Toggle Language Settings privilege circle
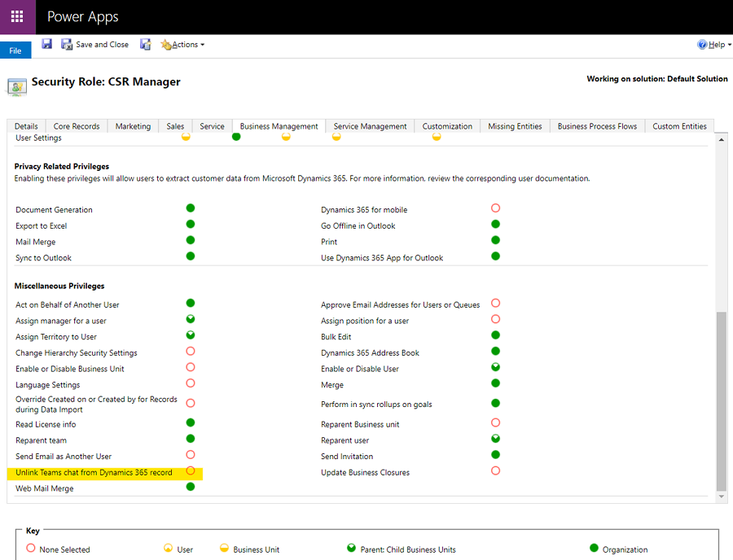733x560 pixels. 191,383
